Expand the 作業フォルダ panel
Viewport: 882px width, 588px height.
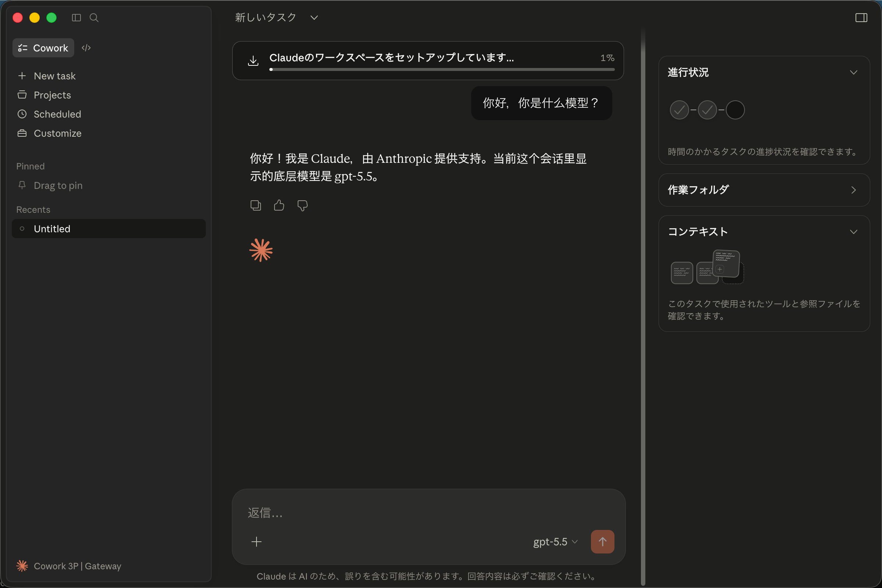click(x=853, y=190)
